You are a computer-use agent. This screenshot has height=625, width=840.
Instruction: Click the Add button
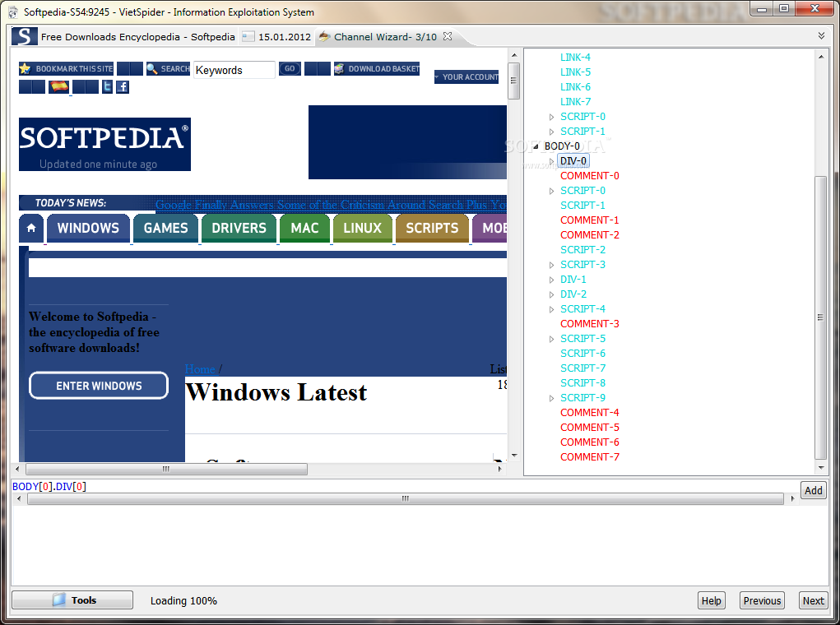tap(813, 490)
